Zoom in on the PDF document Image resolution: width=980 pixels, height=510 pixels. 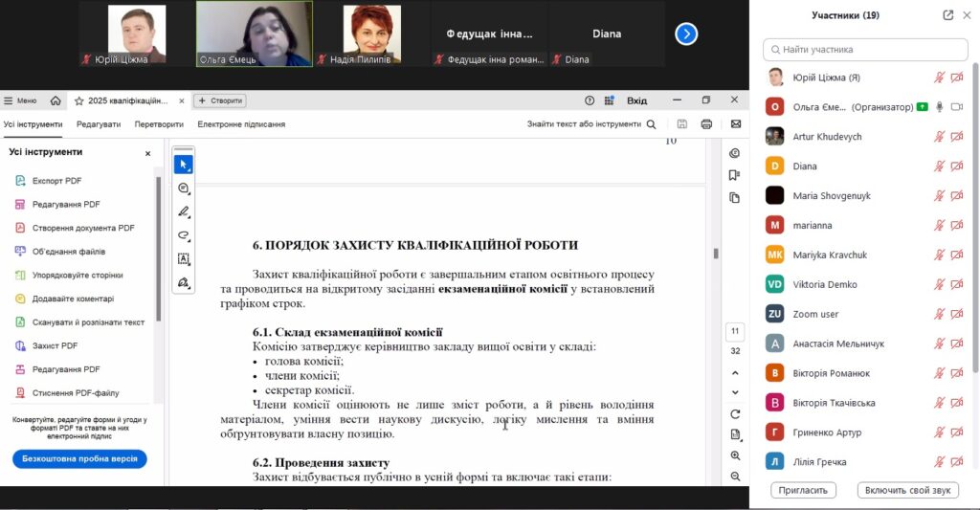point(735,456)
